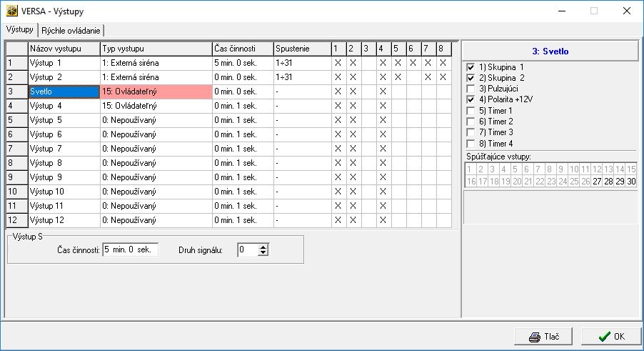Click the VERSA application icon in title bar

tap(11, 11)
